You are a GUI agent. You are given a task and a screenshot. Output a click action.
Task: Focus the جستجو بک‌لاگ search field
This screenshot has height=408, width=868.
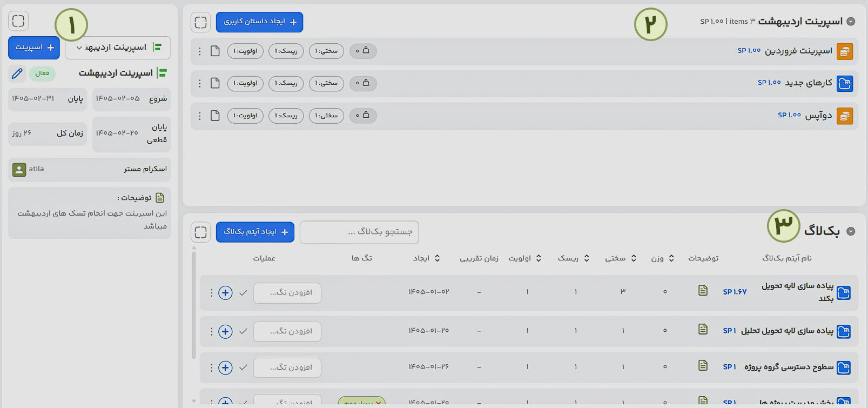(359, 232)
